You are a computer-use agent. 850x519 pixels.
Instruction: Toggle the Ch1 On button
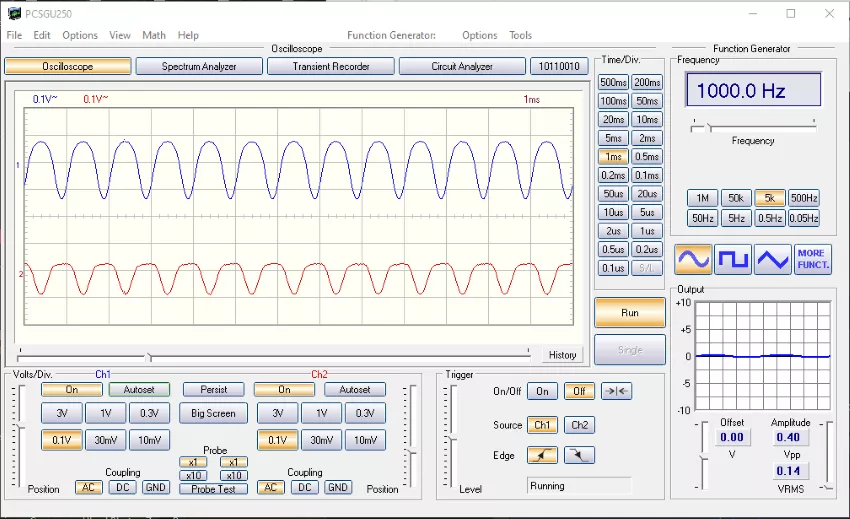72,389
